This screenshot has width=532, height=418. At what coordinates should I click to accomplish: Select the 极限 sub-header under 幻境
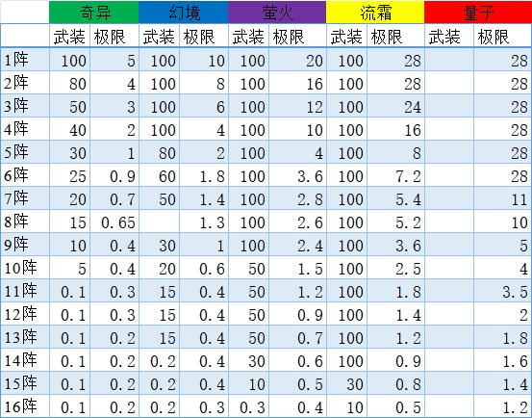pyautogui.click(x=204, y=36)
